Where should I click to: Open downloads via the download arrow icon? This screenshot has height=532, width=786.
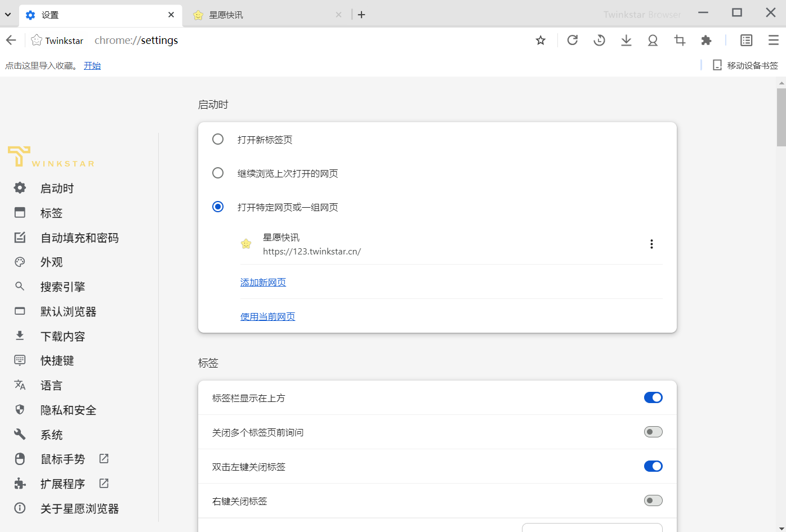626,40
